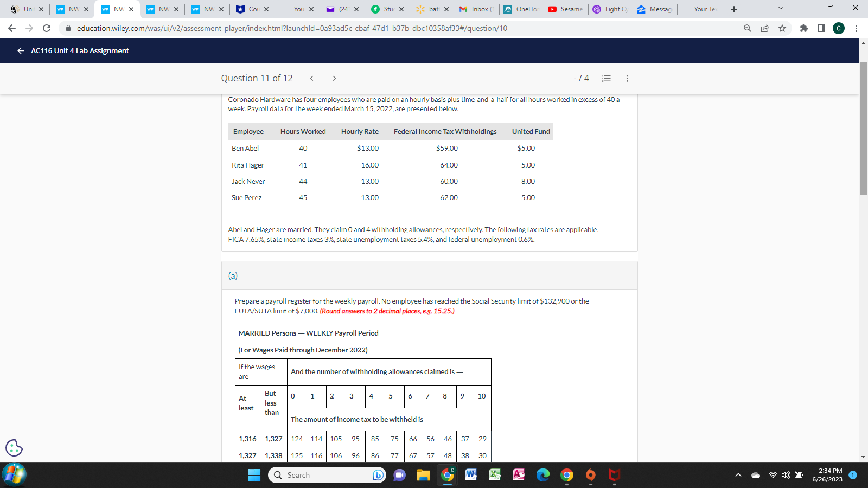The width and height of the screenshot is (868, 488).
Task: Launch Microsoft Word from the taskbar
Action: tap(471, 475)
